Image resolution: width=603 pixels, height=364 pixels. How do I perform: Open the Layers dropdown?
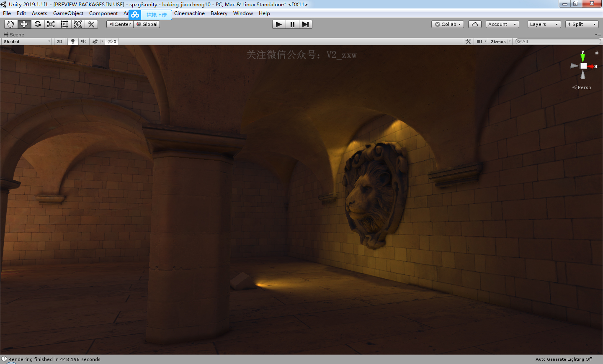point(544,24)
